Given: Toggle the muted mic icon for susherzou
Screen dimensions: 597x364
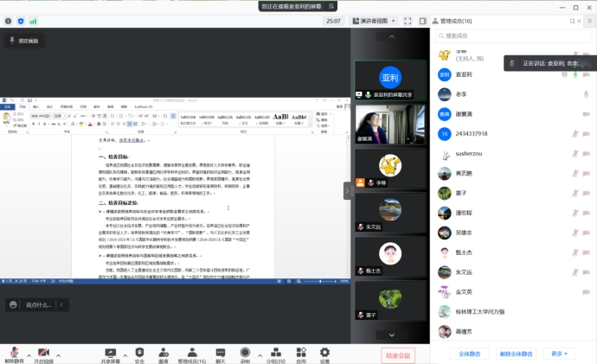Looking at the screenshot, I should (574, 152).
